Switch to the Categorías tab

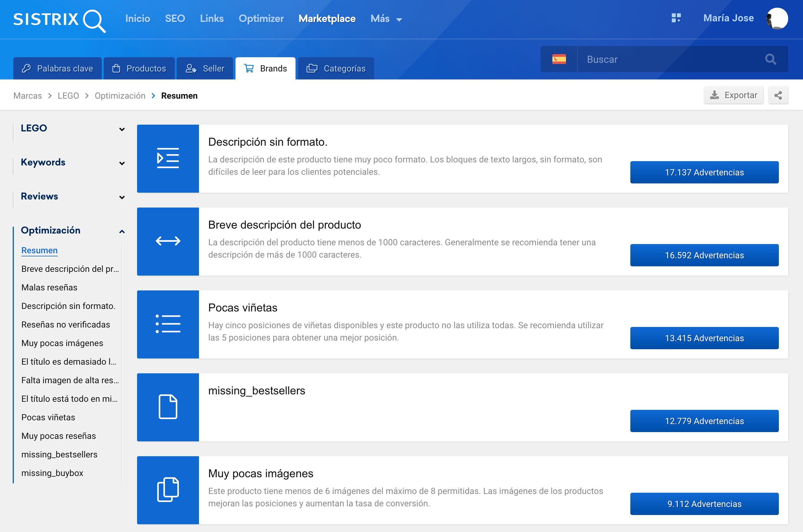point(336,69)
